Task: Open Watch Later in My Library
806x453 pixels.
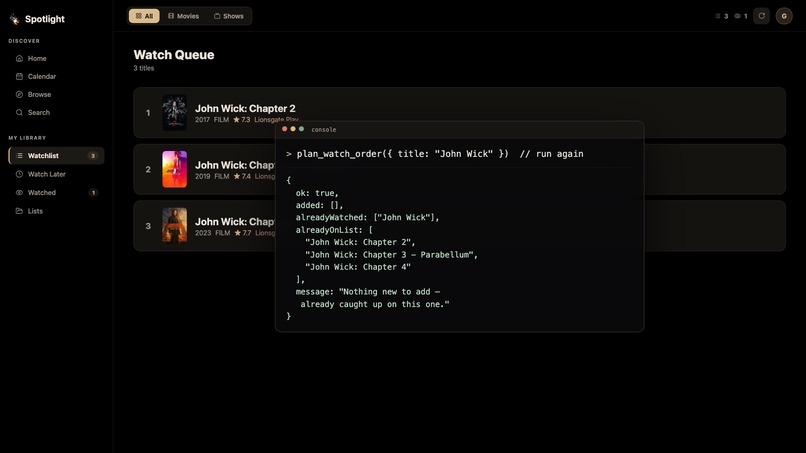Action: 56,174
